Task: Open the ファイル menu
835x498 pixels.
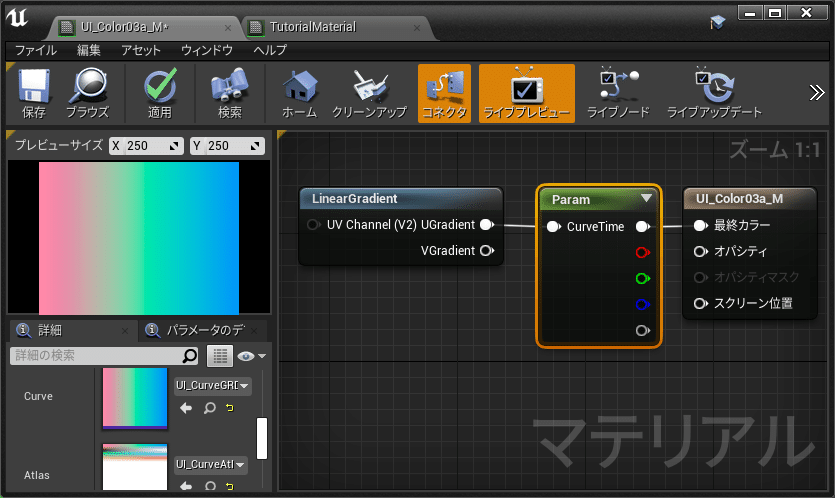Action: tap(36, 50)
